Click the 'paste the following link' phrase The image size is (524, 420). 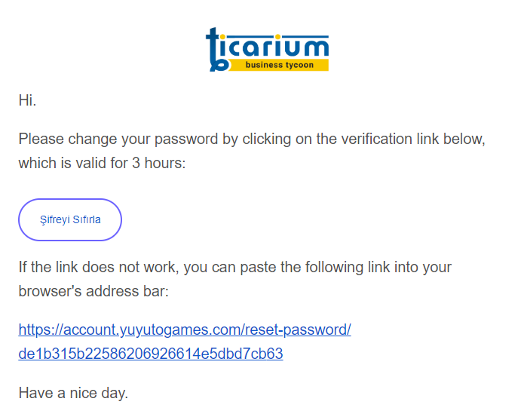[x=332, y=267]
